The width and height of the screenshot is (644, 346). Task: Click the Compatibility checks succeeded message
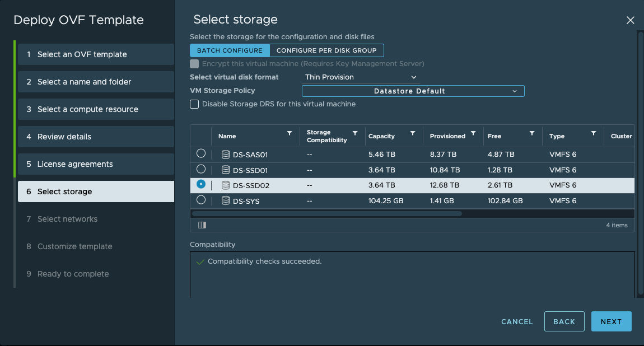click(264, 261)
